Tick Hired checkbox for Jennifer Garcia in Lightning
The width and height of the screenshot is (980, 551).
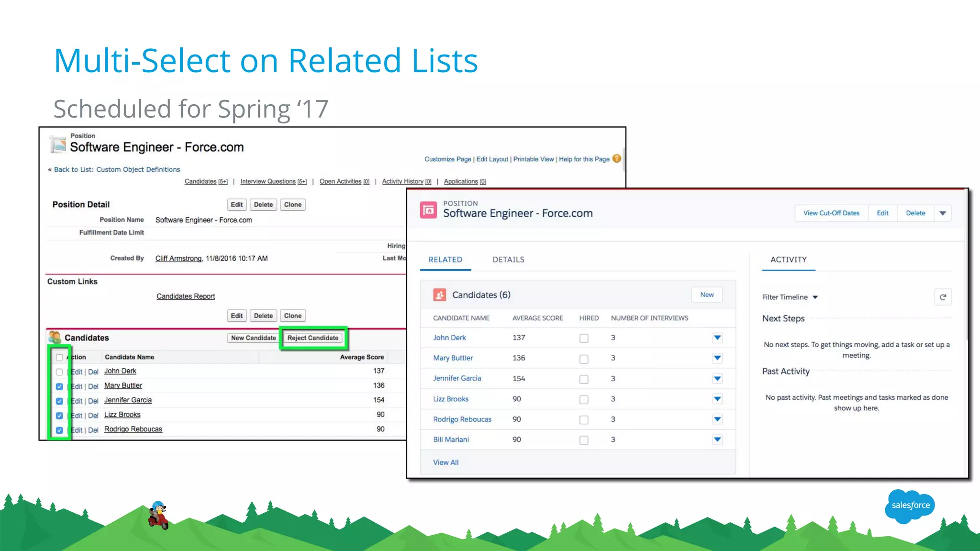click(x=584, y=379)
